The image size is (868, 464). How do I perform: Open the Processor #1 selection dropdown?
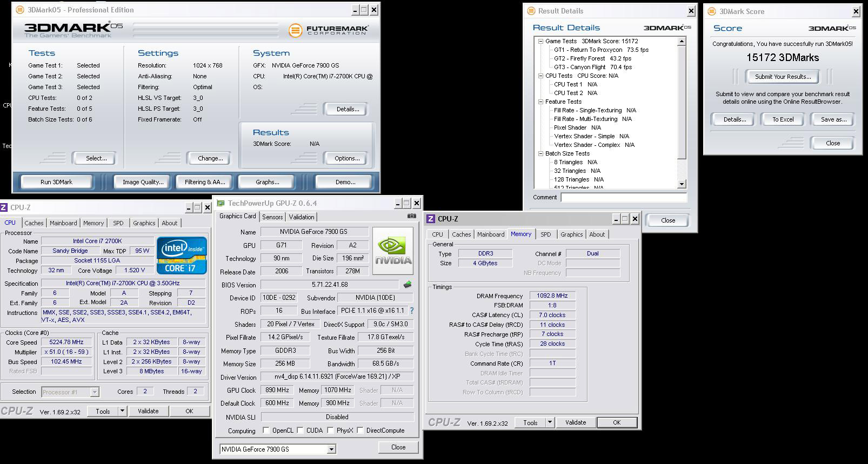click(95, 392)
